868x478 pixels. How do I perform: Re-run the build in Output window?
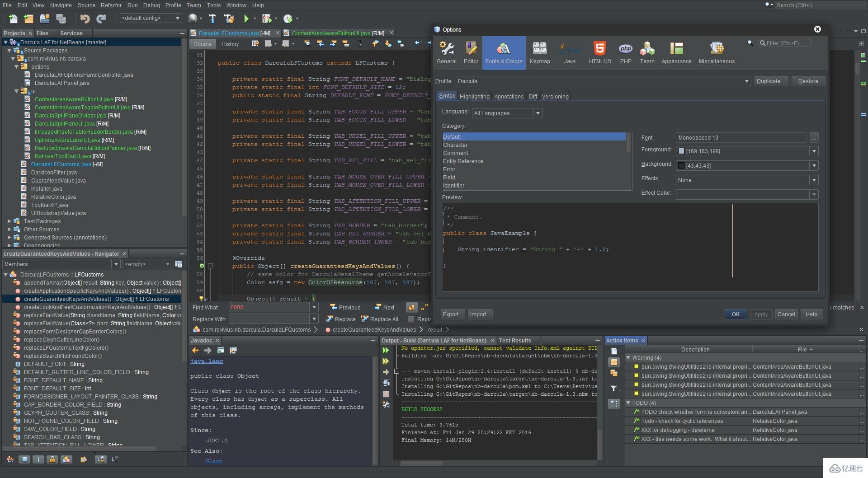[x=386, y=350]
